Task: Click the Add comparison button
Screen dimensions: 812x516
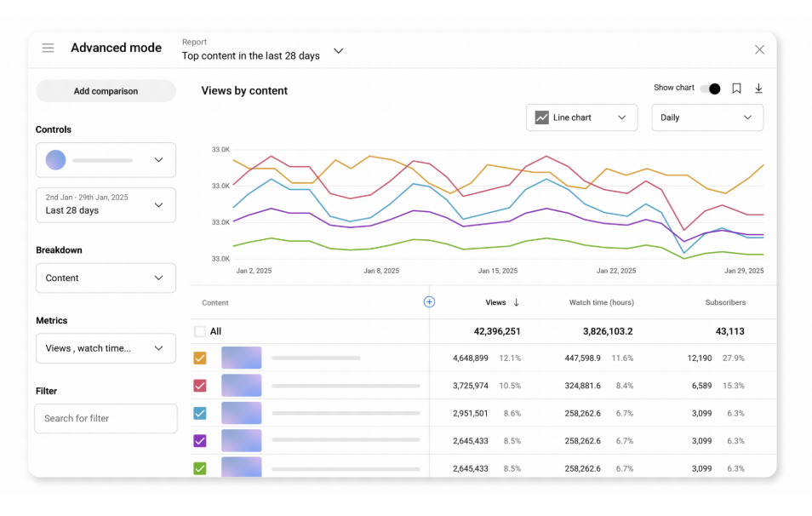Action: 106,91
